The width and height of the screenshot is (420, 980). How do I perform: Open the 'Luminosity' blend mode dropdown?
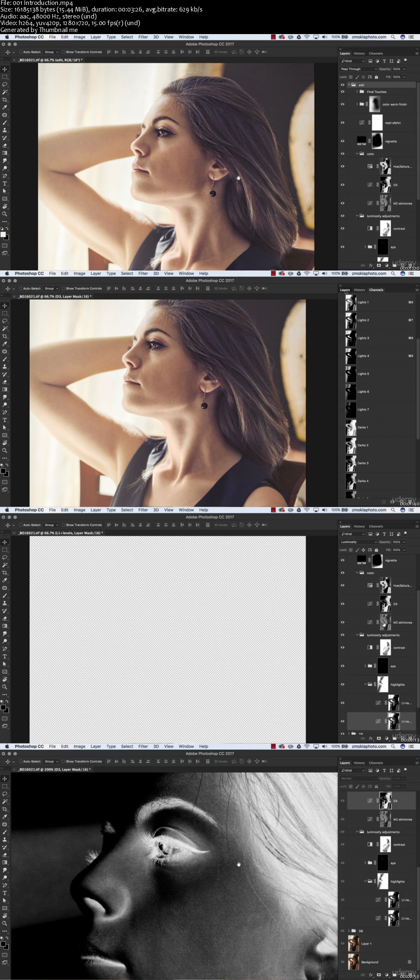358,542
